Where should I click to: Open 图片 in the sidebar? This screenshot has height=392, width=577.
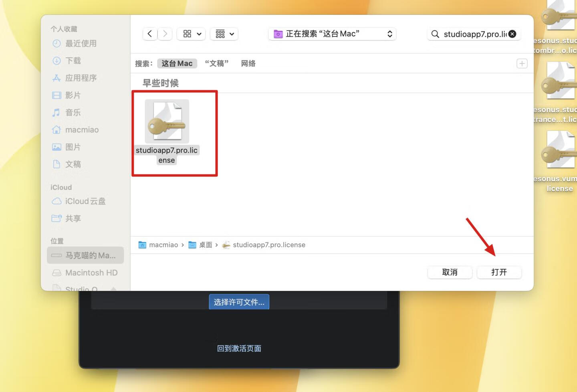pos(73,147)
